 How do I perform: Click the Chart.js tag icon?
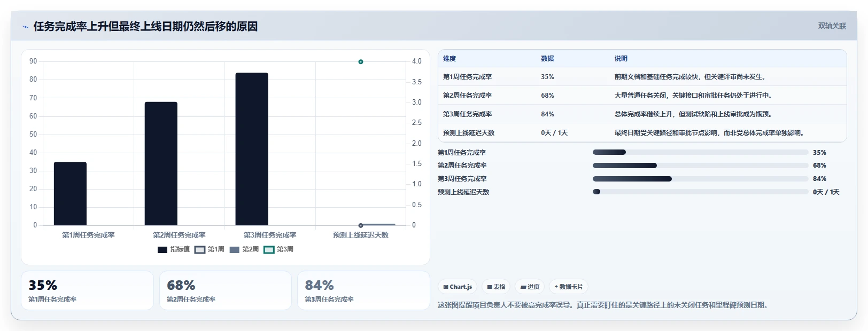446,287
